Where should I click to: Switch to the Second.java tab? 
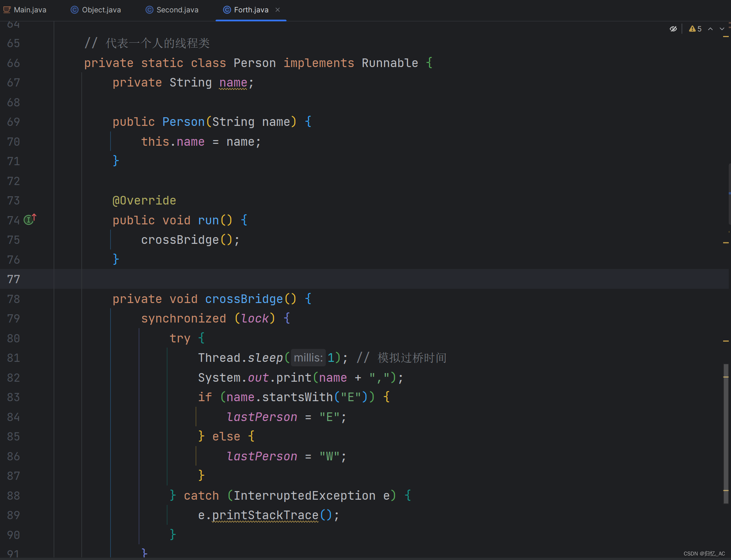[x=177, y=10]
